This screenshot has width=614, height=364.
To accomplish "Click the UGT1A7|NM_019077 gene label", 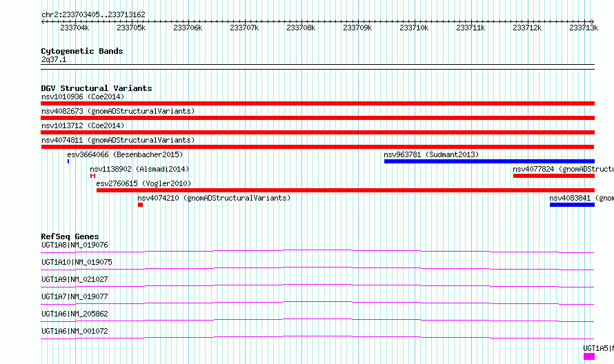I will pyautogui.click(x=75, y=296).
